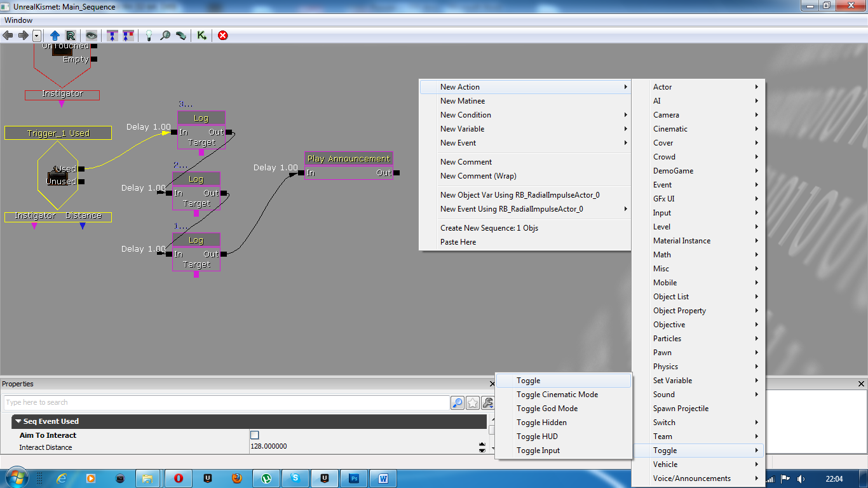Click the light bulb toolbar icon
Viewport: 868px width, 488px height.
tap(149, 36)
